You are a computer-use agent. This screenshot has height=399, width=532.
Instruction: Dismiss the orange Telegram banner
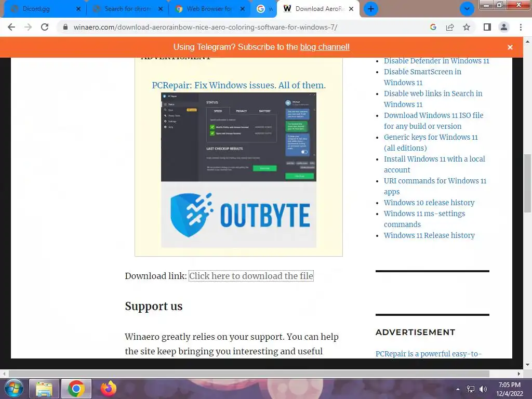click(510, 47)
